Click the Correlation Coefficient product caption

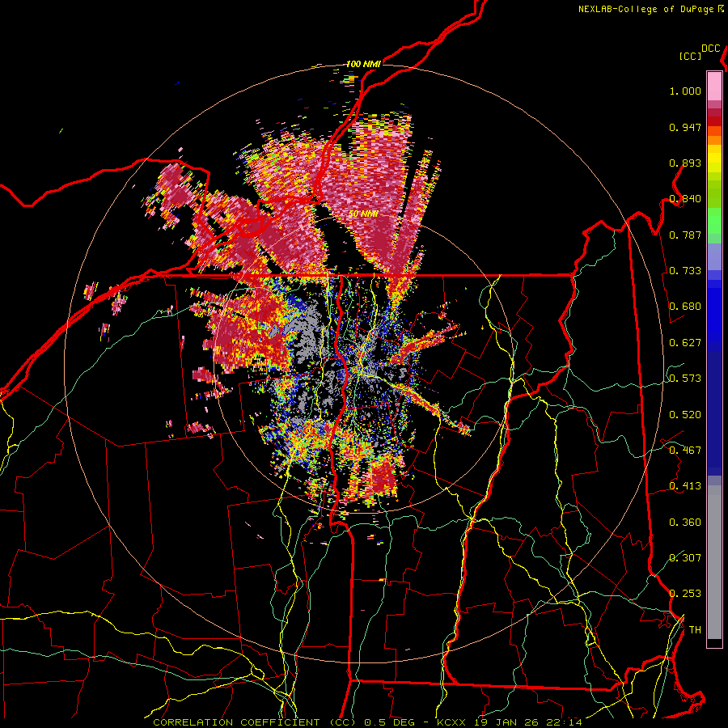pos(367,722)
